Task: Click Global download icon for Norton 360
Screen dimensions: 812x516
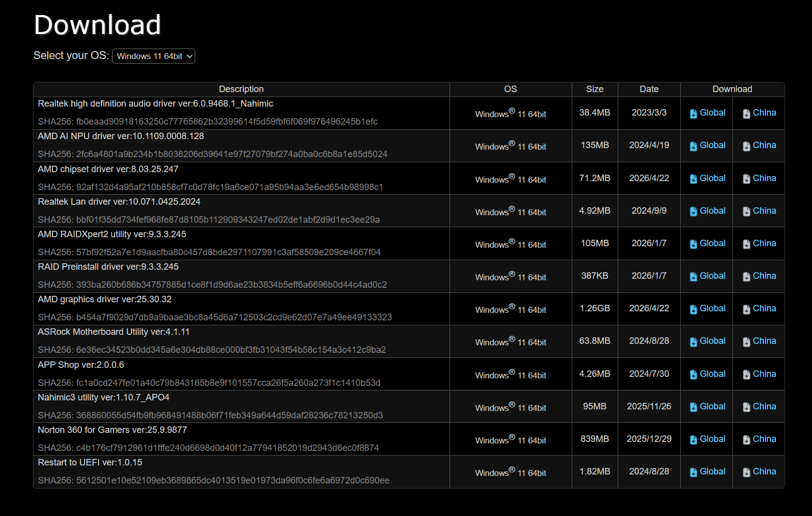Action: (693, 439)
